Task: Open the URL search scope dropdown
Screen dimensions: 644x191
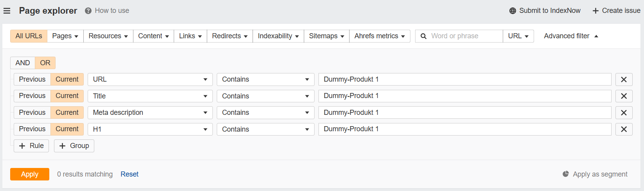Action: click(518, 36)
